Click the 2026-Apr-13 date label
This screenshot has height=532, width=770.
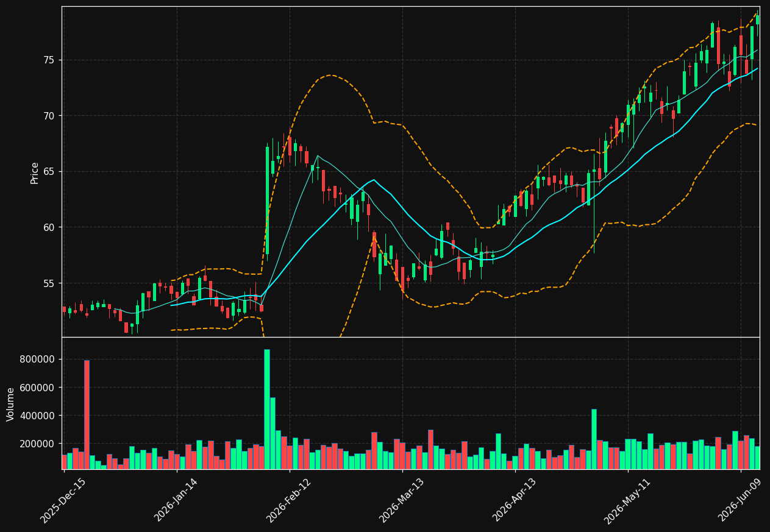[515, 500]
